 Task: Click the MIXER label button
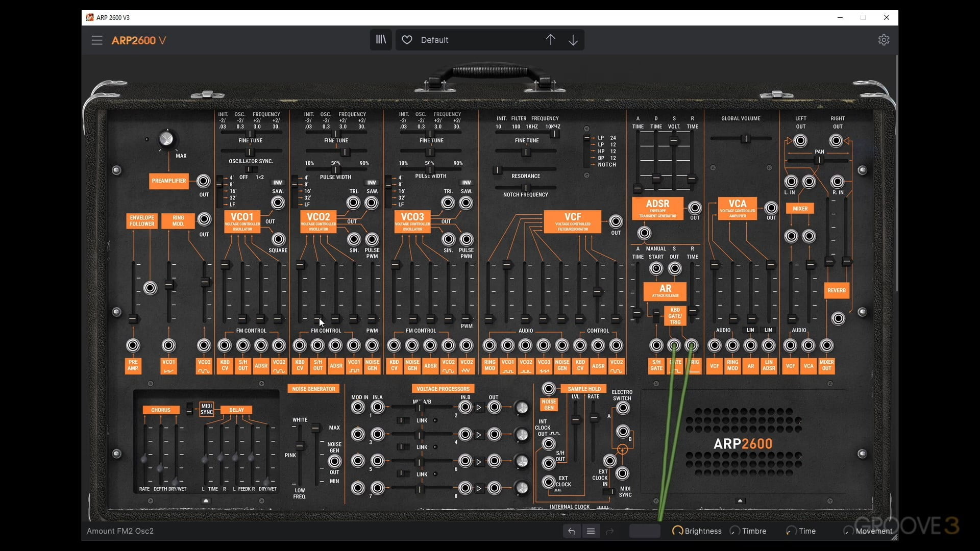pos(800,209)
